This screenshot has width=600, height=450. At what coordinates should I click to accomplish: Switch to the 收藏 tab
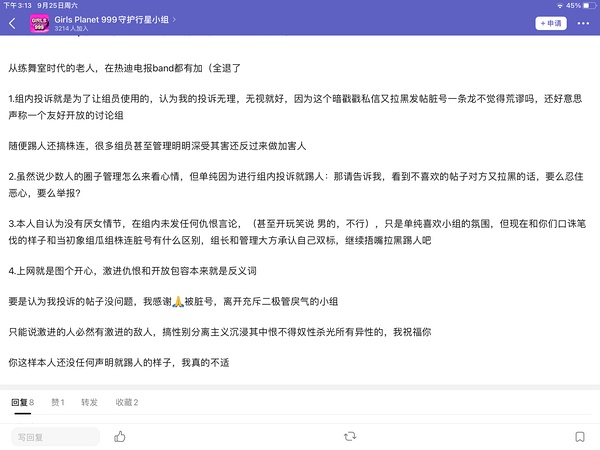[126, 402]
